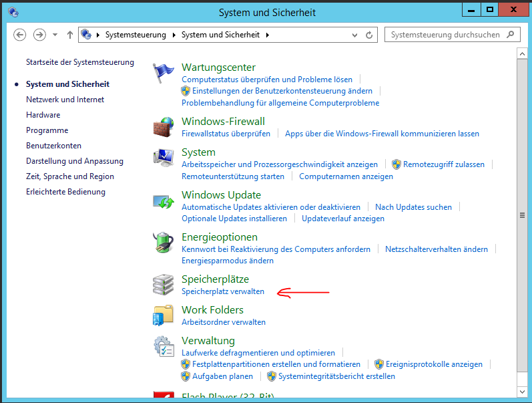This screenshot has height=403, width=532.
Task: Click Netzschalterverhalten ändern
Action: tap(437, 249)
